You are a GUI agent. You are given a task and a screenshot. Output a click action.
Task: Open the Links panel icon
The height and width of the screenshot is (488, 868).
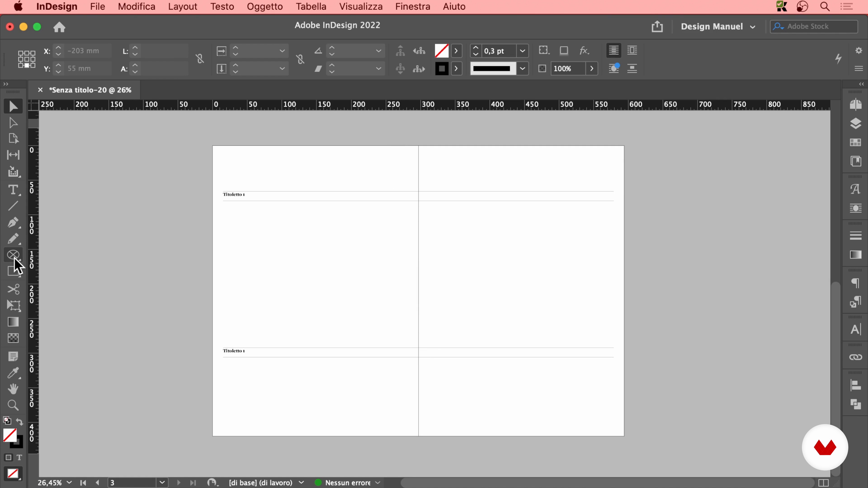tap(856, 357)
